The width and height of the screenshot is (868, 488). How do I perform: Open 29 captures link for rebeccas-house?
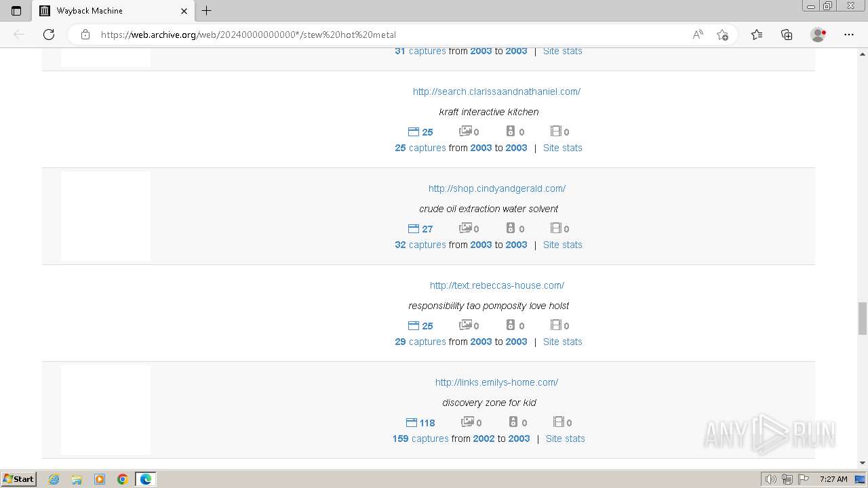click(420, 342)
